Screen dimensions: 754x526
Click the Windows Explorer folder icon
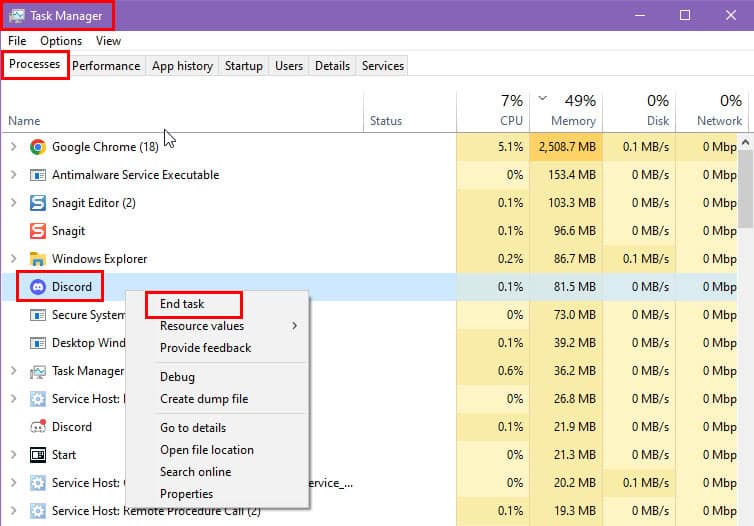(38, 259)
